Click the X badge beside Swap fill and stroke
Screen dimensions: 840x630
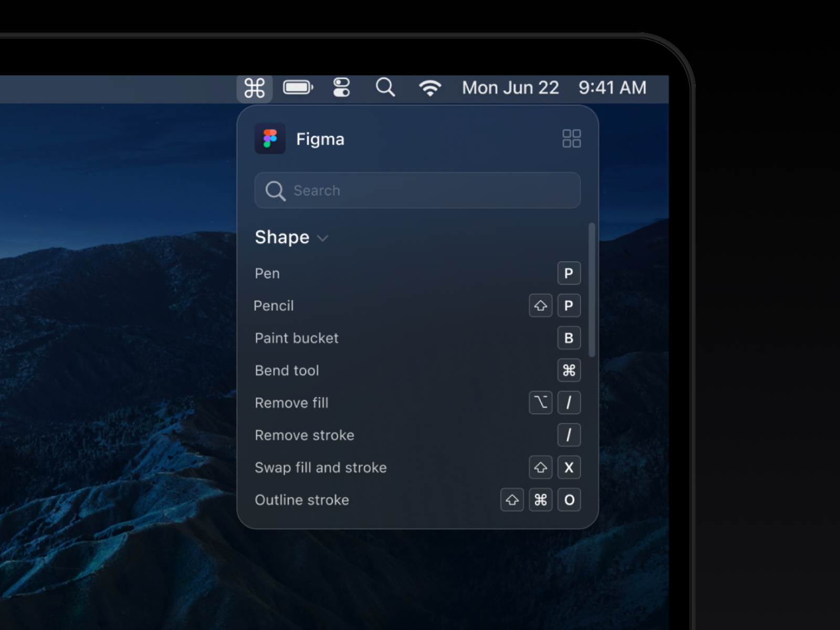(569, 468)
